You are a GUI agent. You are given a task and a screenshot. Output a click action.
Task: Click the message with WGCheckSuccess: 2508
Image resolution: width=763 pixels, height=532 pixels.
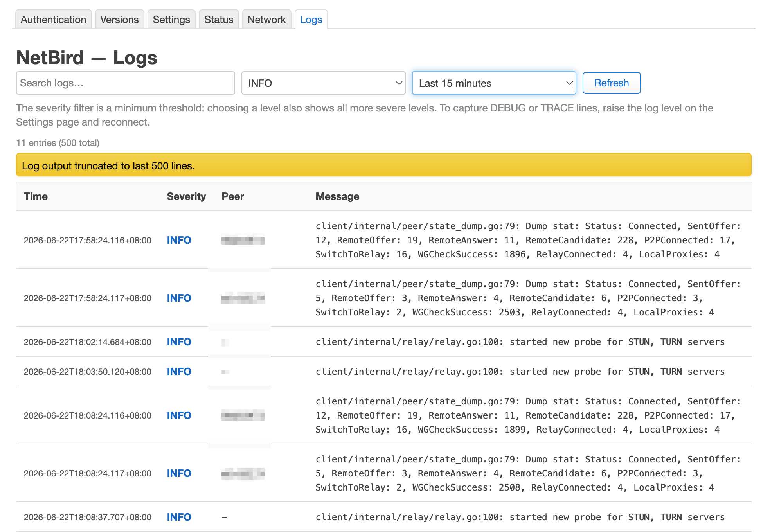pos(528,473)
